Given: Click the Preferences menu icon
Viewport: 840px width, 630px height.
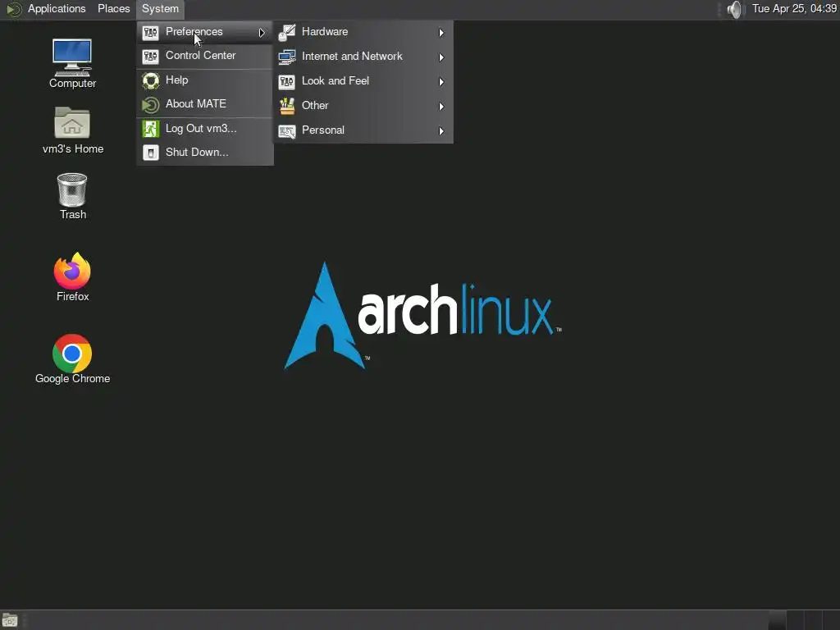Looking at the screenshot, I should click(151, 33).
